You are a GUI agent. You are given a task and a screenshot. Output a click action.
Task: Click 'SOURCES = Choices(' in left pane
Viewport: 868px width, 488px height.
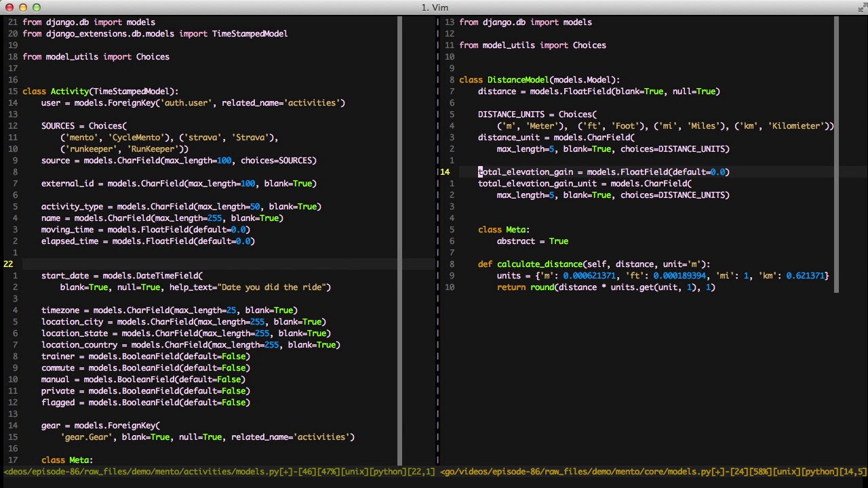point(84,125)
